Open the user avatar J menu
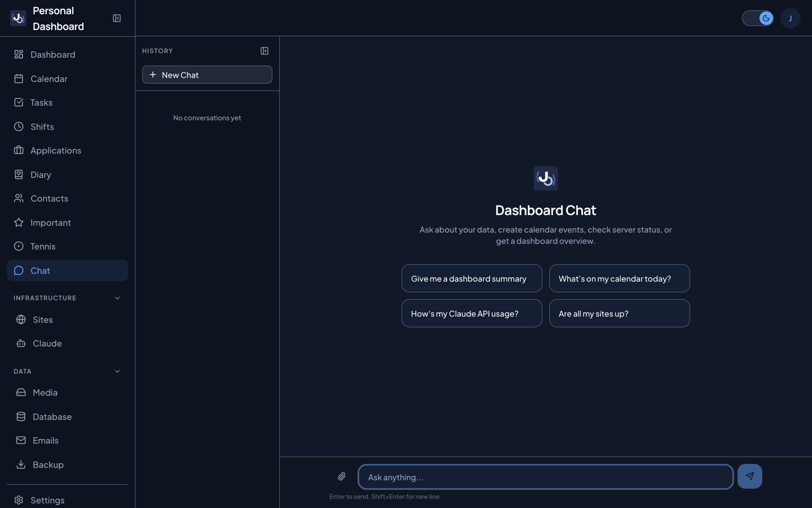The height and width of the screenshot is (508, 812). [790, 18]
